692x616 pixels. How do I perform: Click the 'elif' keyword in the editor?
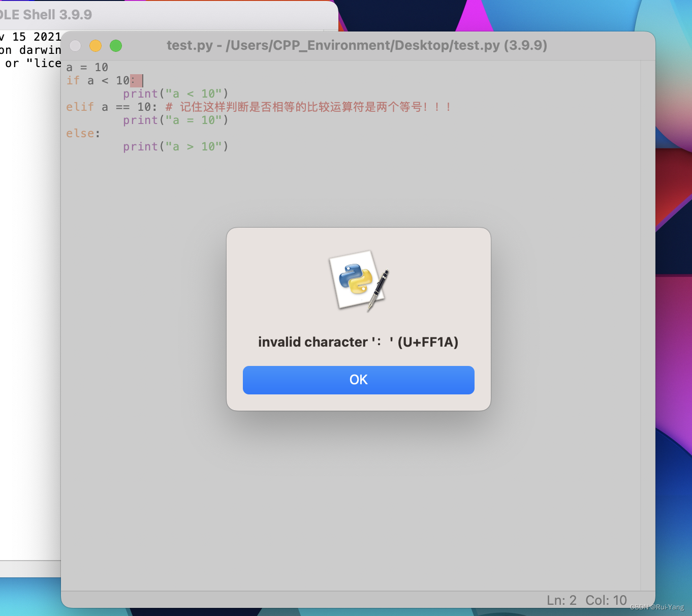tap(80, 107)
